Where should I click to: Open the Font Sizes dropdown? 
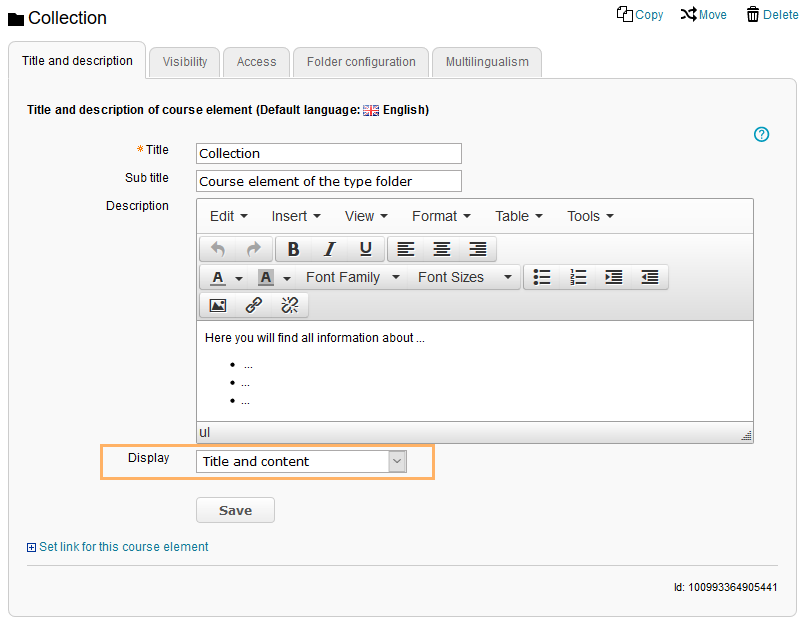(464, 277)
